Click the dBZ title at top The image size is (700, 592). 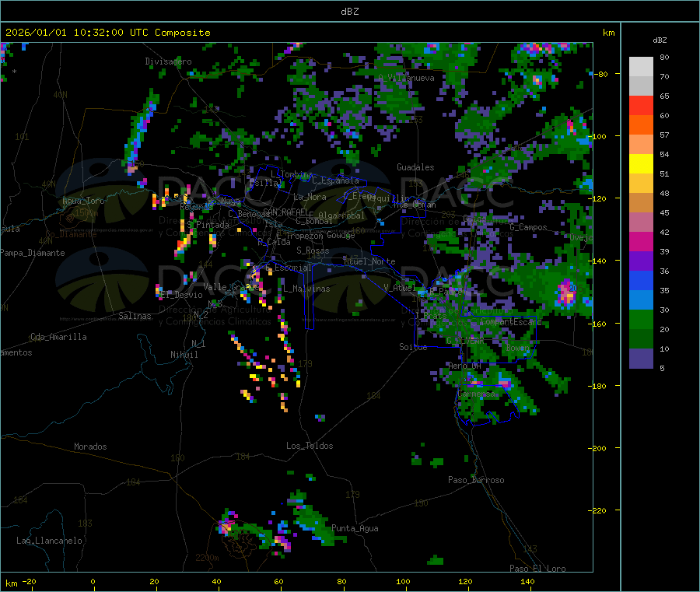[x=349, y=12]
